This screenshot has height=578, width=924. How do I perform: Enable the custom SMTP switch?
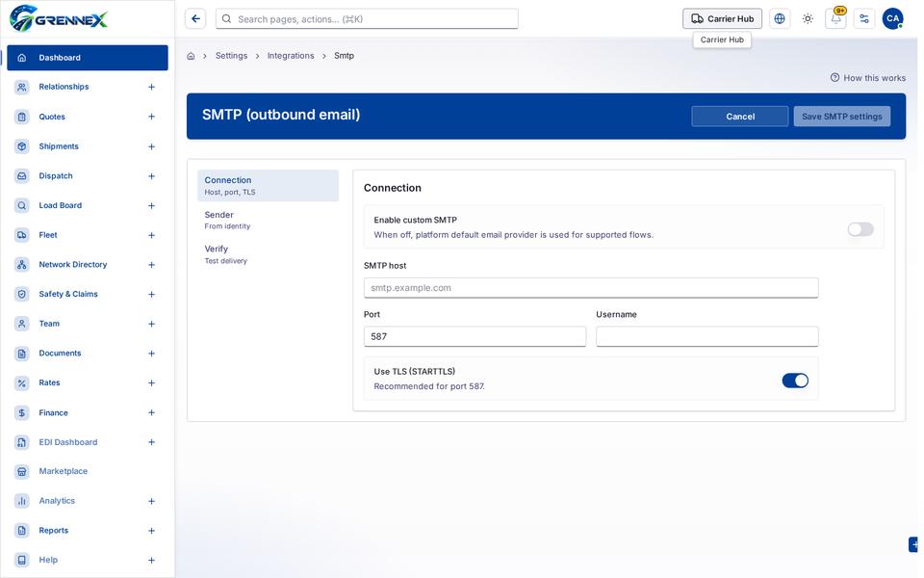(x=860, y=229)
